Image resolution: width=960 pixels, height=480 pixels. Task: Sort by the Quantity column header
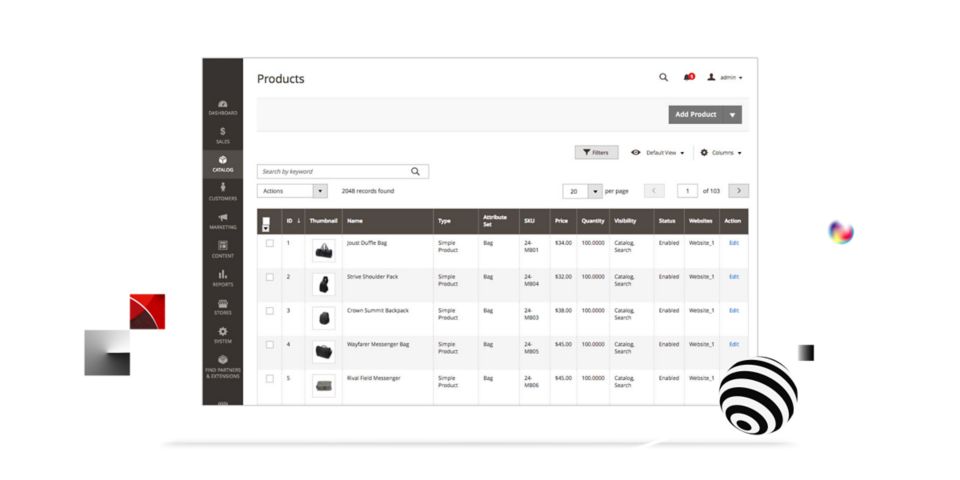pos(593,221)
